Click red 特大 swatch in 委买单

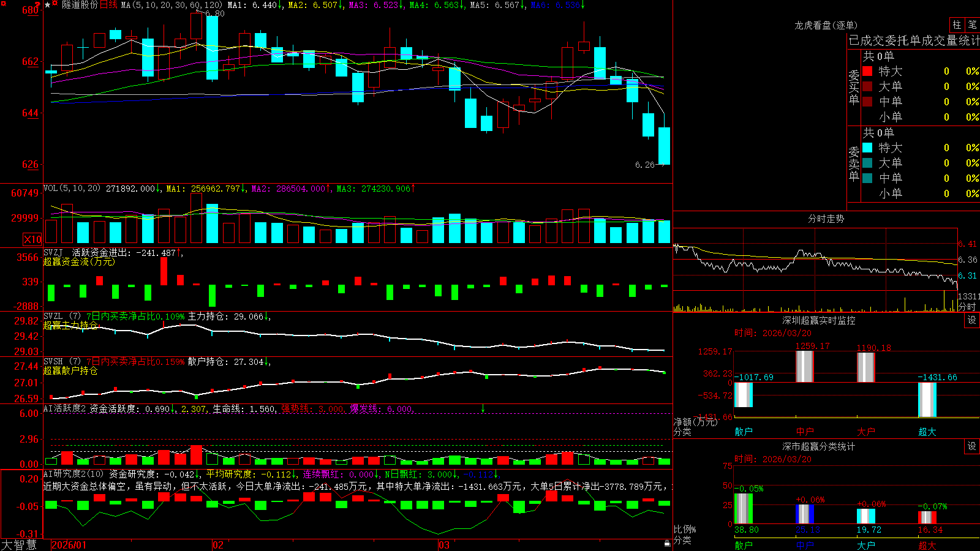point(867,71)
